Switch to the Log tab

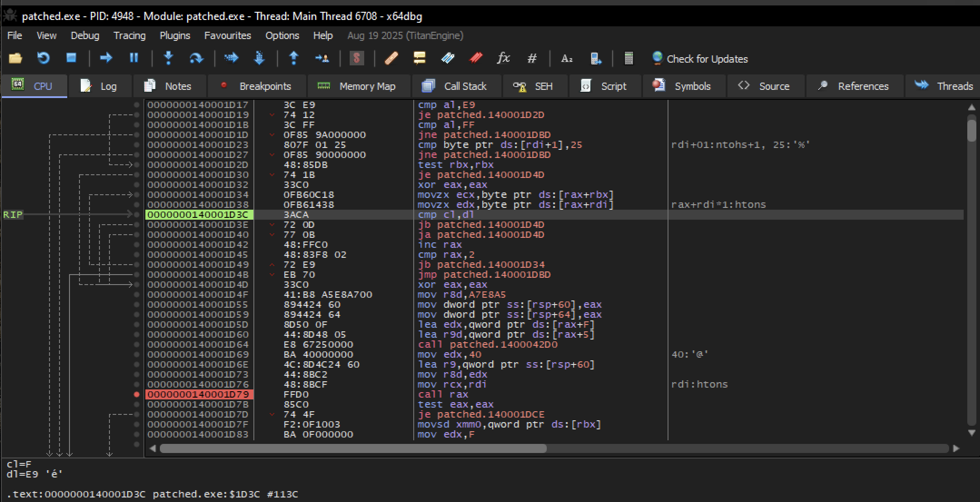(x=99, y=86)
